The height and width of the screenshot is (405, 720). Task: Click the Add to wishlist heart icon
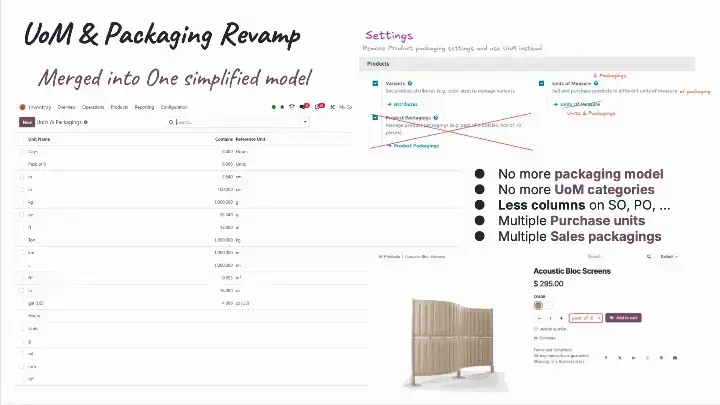(x=536, y=329)
